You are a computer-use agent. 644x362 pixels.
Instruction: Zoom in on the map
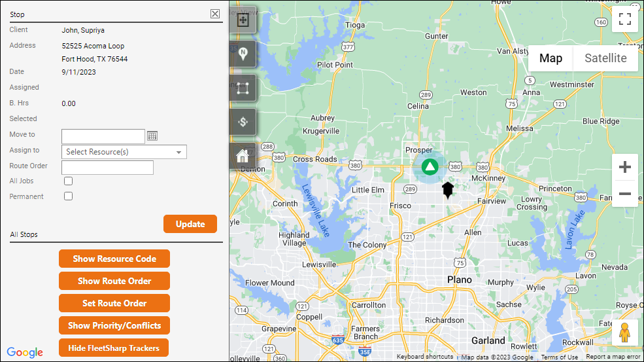[624, 168]
